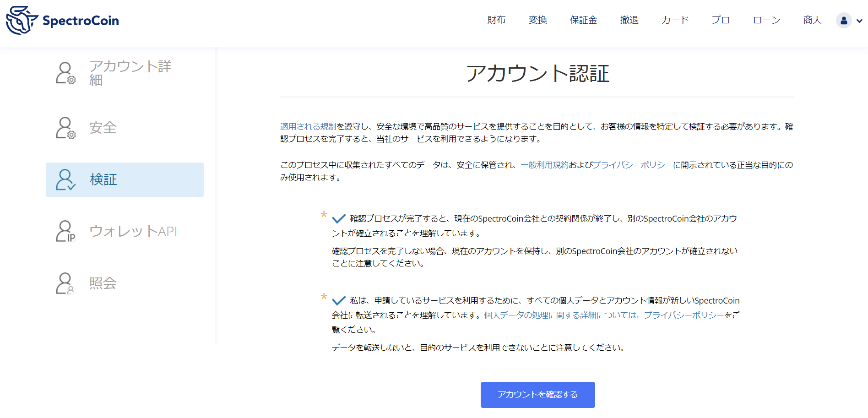The height and width of the screenshot is (418, 868).
Task: Open the 変換 menu item
Action: point(537,20)
